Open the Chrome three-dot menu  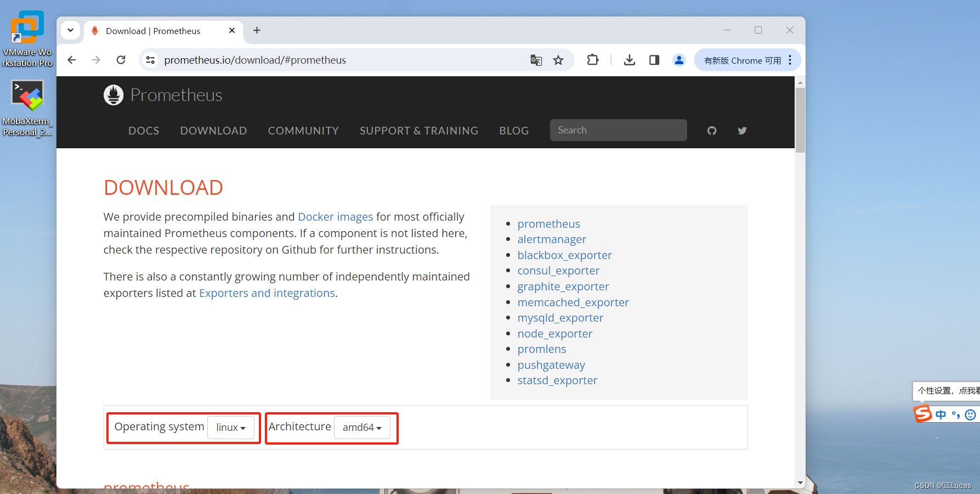(790, 60)
